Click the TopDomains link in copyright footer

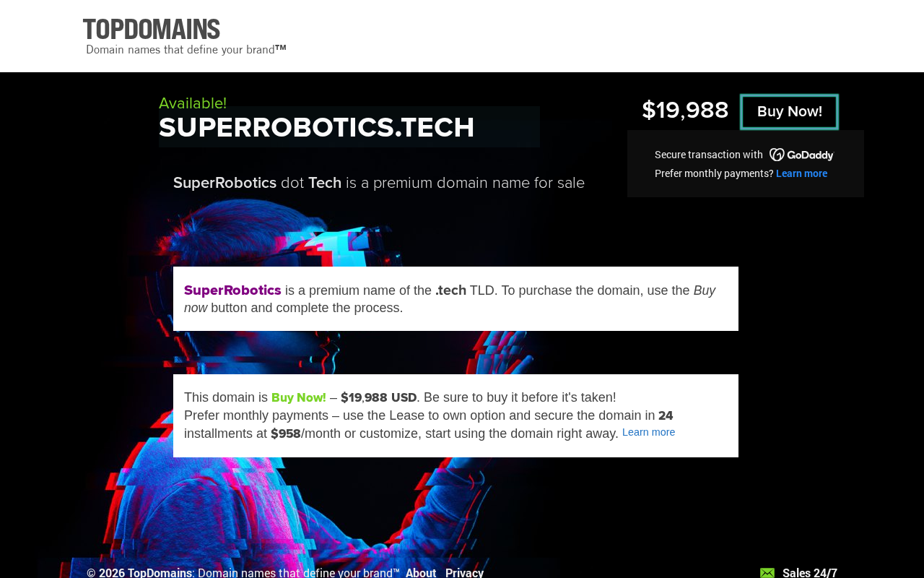point(160,572)
